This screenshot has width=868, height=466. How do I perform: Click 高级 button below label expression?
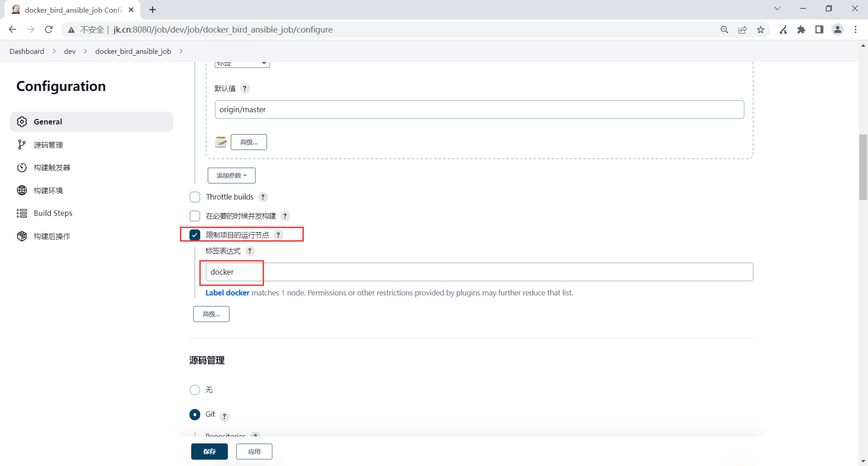tap(211, 314)
